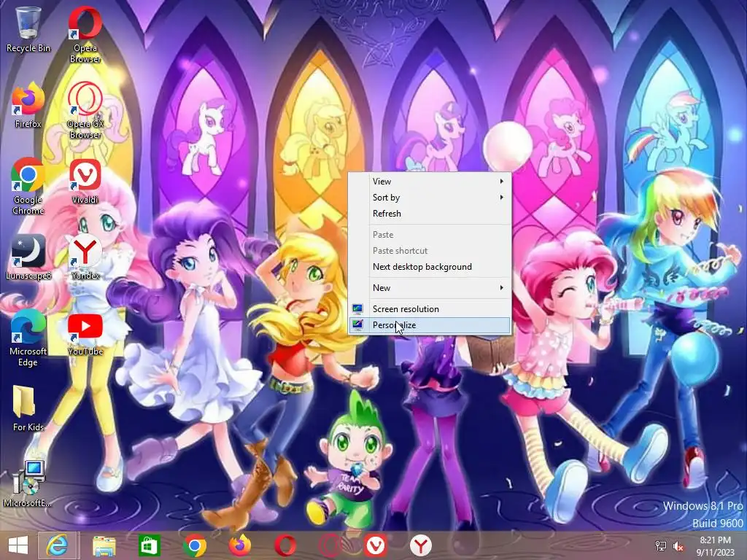Expand the New submenu
This screenshot has height=560, width=747.
coord(430,288)
